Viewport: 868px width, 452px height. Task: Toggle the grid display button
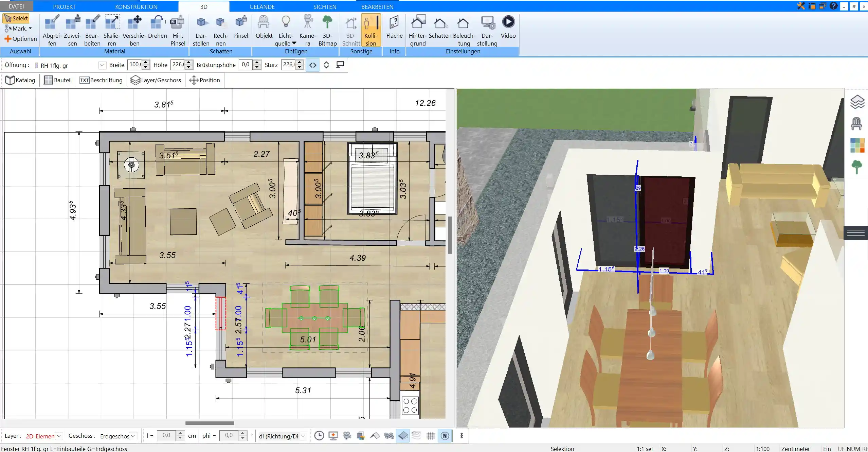(x=431, y=436)
